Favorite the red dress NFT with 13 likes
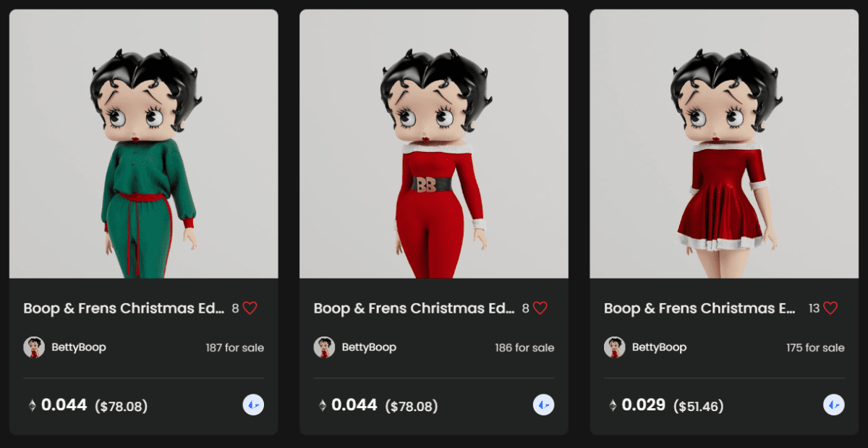 [830, 308]
